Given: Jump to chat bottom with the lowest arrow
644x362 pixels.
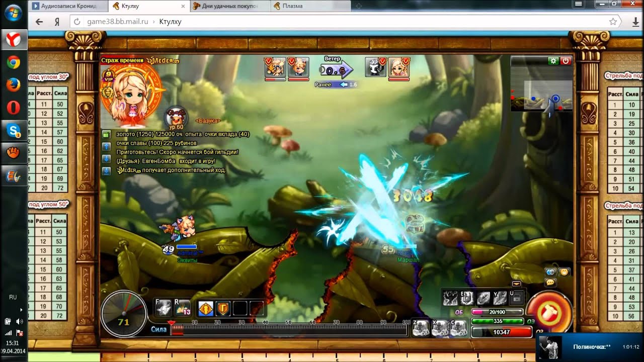Looking at the screenshot, I should point(106,171).
